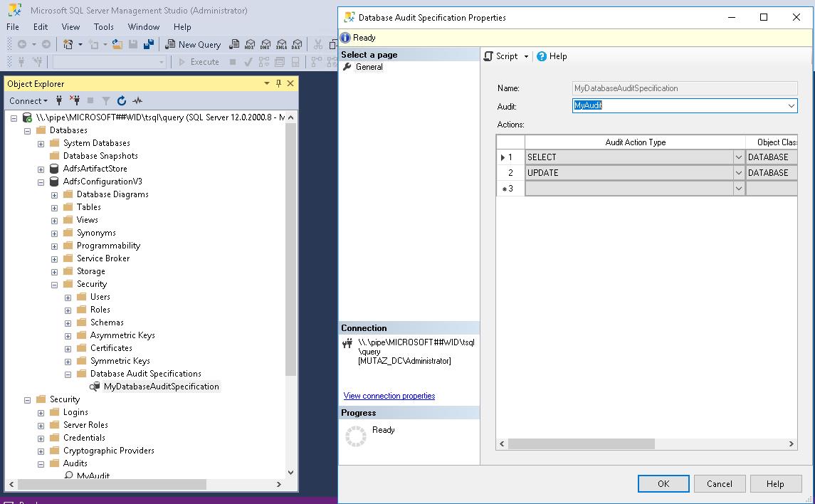Open an XMLA query from toolbar

tap(281, 45)
